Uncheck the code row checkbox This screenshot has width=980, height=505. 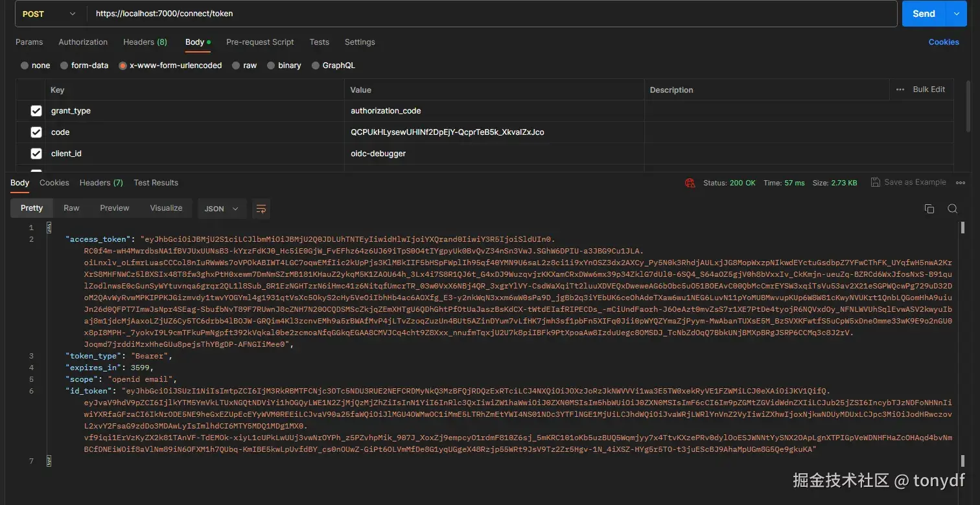coord(36,132)
